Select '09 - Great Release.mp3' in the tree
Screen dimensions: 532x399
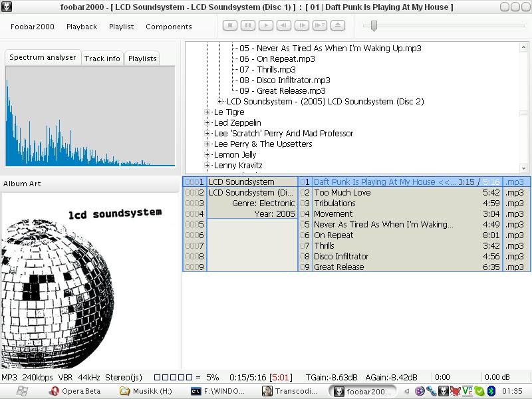[282, 90]
